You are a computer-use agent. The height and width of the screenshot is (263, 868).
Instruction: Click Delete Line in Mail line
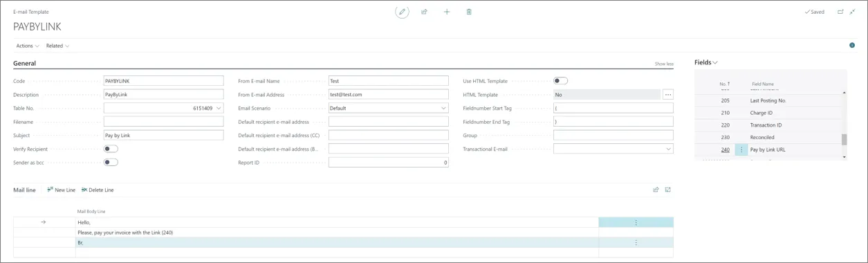point(98,190)
